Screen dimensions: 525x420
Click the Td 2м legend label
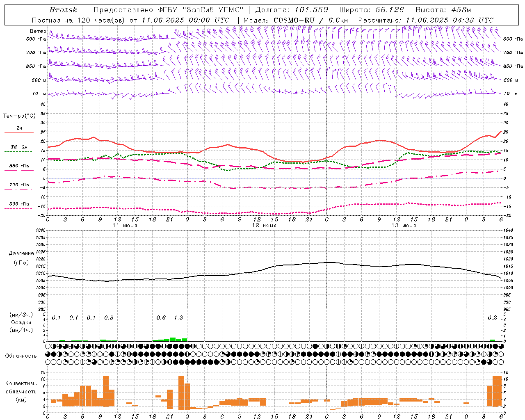click(x=19, y=147)
